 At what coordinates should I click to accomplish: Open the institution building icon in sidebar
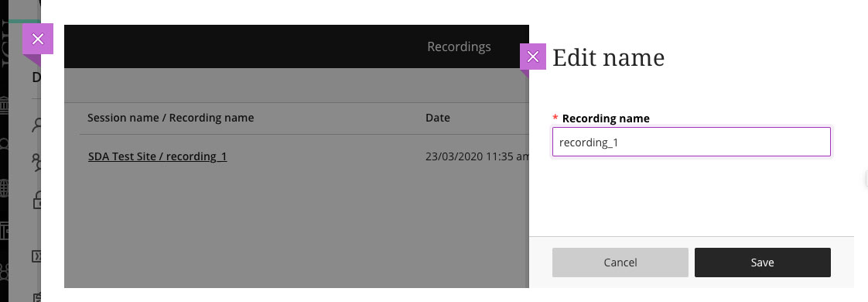pyautogui.click(x=4, y=105)
